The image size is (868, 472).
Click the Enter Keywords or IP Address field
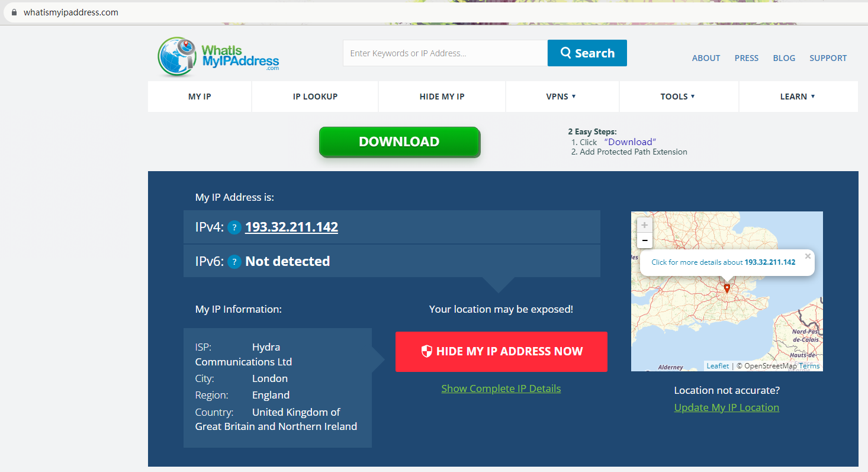(445, 53)
